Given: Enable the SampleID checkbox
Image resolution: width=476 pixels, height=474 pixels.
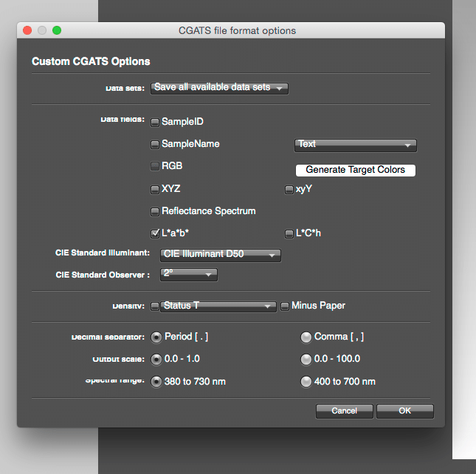Looking at the screenshot, I should [x=155, y=122].
